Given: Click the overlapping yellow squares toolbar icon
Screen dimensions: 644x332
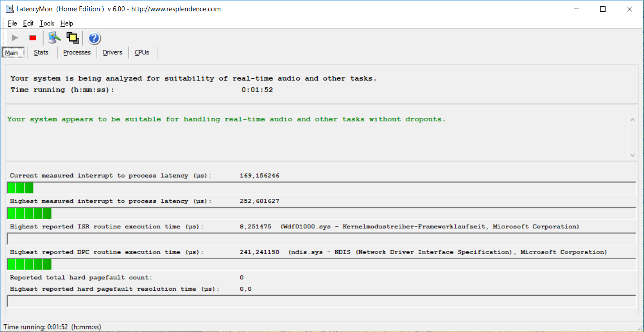Looking at the screenshot, I should (72, 38).
